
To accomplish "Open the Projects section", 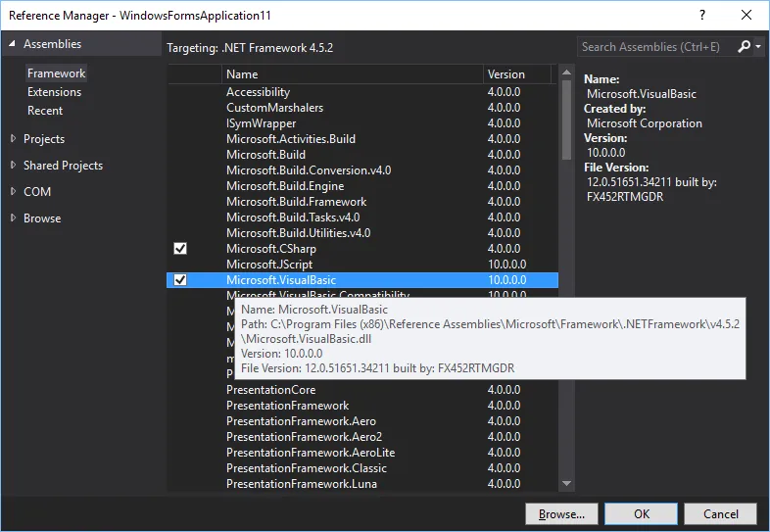I will [x=44, y=139].
